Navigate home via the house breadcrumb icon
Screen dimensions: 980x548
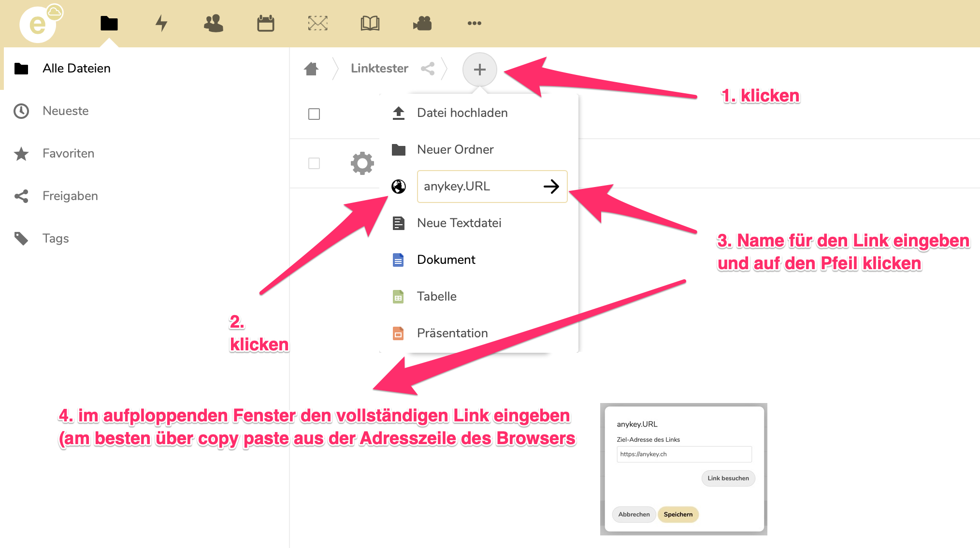tap(311, 69)
